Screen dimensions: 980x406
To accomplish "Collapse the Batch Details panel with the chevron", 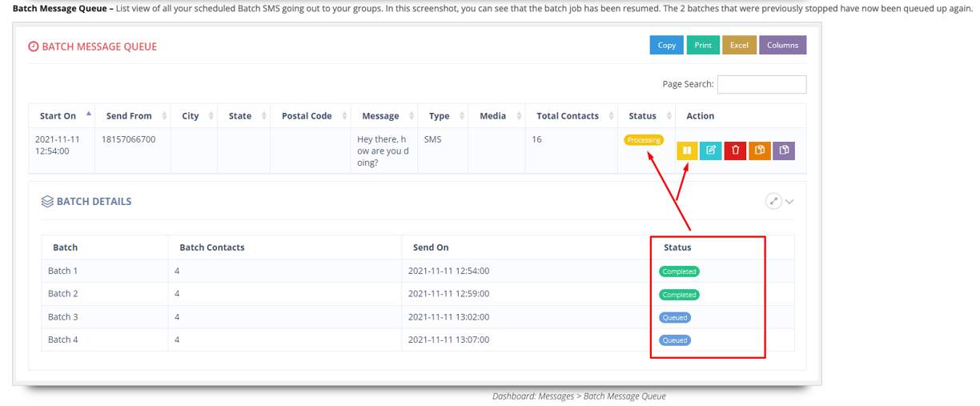I will 789,202.
